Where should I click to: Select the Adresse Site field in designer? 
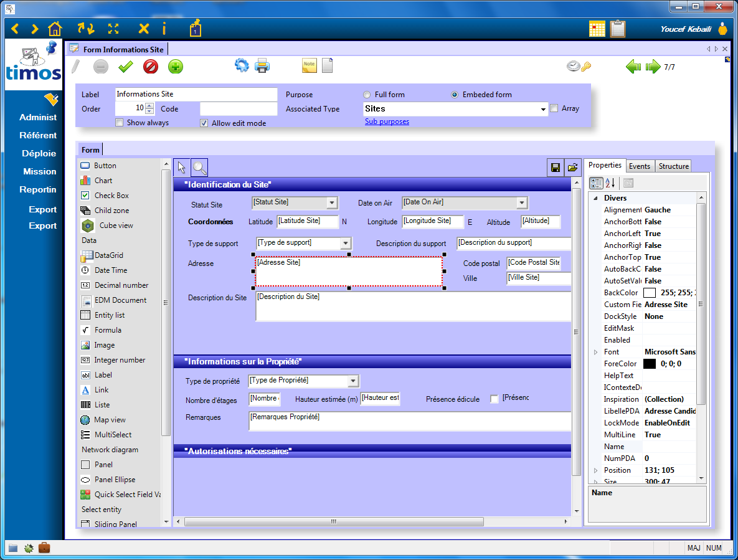pyautogui.click(x=349, y=272)
